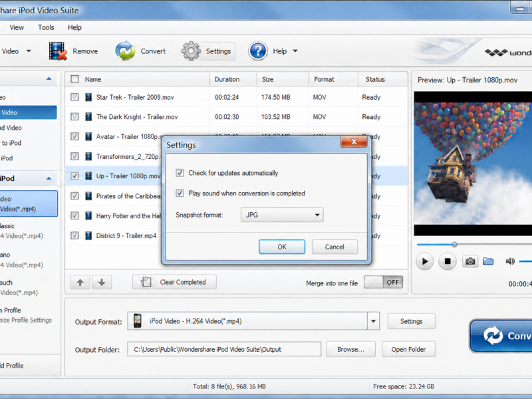Click the Clear Completed button

pyautogui.click(x=174, y=282)
